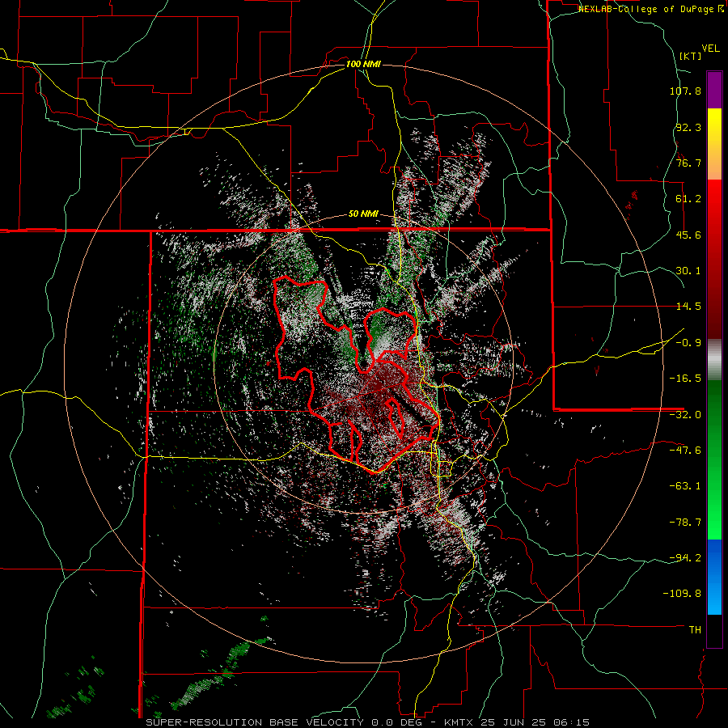
Task: Click the 92.3 scale value
Action: [688, 127]
